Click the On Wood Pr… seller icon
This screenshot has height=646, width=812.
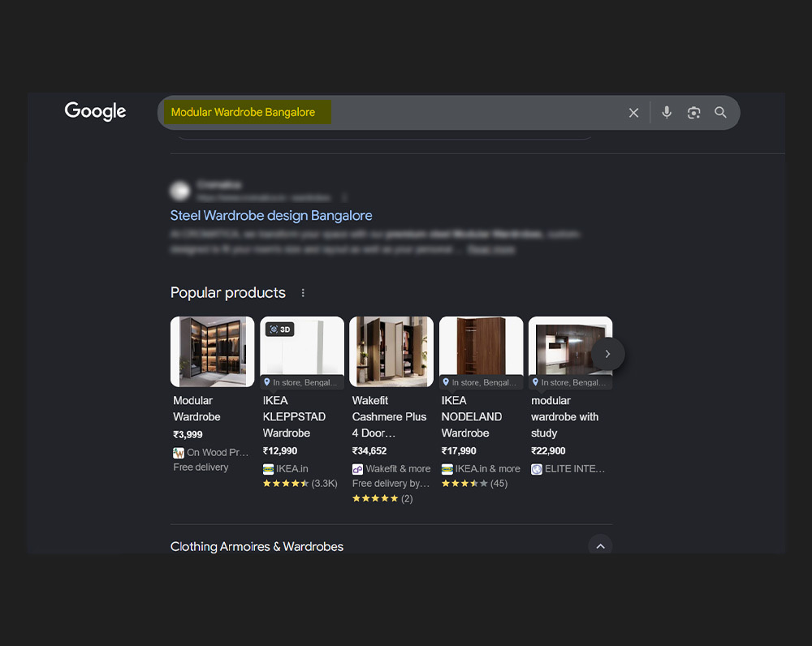click(179, 453)
